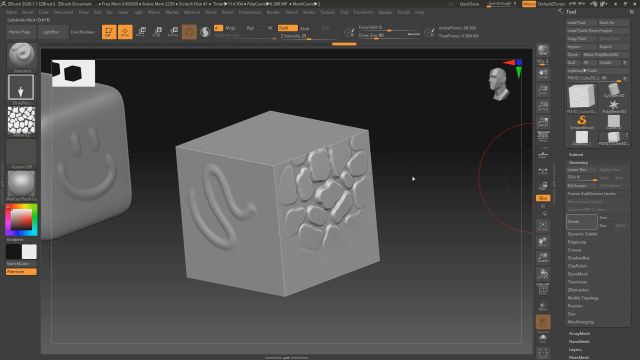Click the AAHalf icon on right shelf
Screen dimensions: 640x360
(543, 122)
